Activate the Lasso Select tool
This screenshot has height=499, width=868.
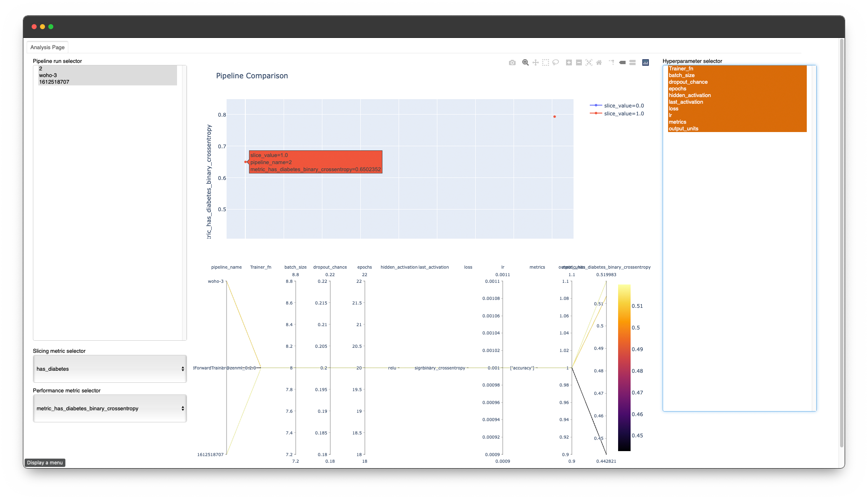pyautogui.click(x=556, y=62)
